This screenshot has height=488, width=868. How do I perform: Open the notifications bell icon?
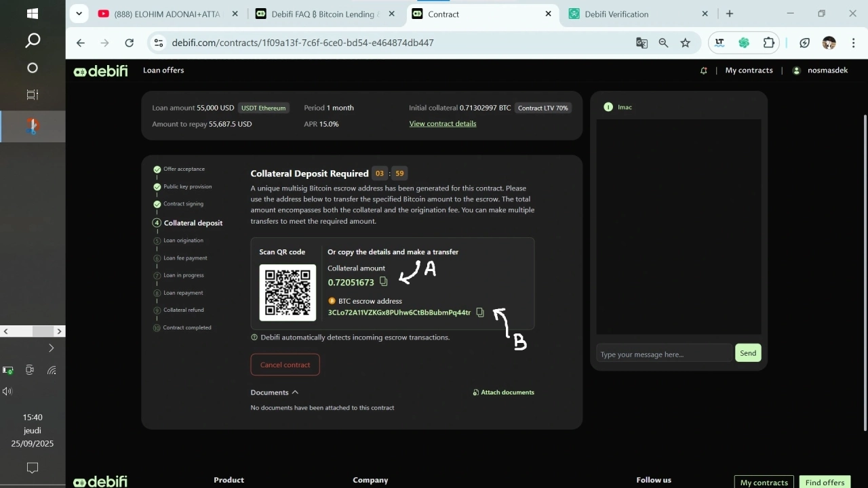click(703, 70)
